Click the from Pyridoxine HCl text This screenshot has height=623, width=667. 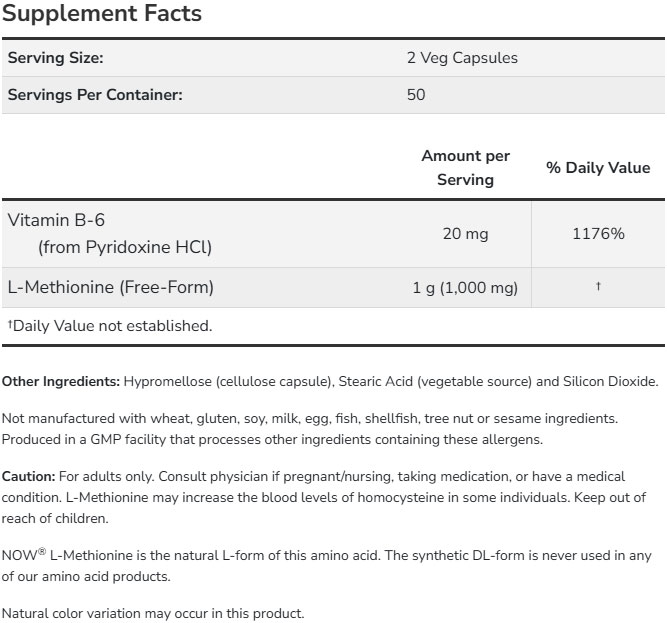tap(125, 247)
